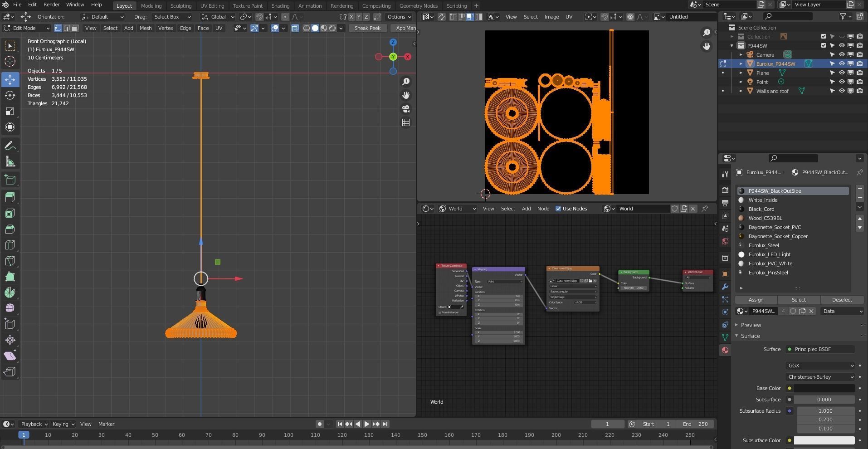Toggle camera view in viewport
The height and width of the screenshot is (449, 868).
click(406, 109)
